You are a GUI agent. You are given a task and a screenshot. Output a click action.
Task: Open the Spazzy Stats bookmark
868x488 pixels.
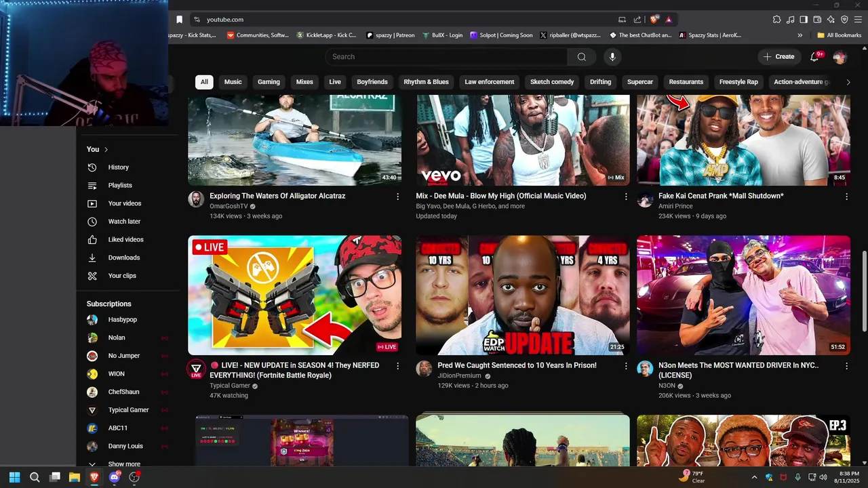710,35
